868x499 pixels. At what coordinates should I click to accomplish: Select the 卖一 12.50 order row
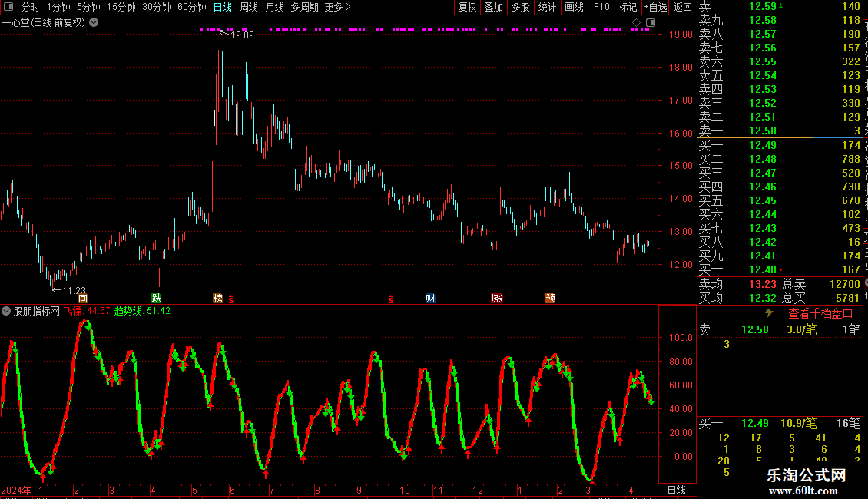(780, 131)
